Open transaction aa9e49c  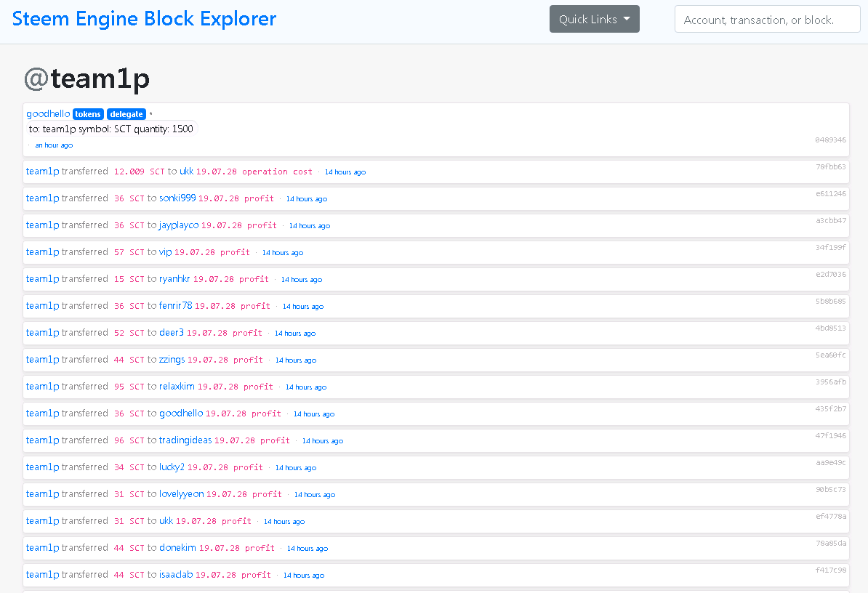coord(830,462)
